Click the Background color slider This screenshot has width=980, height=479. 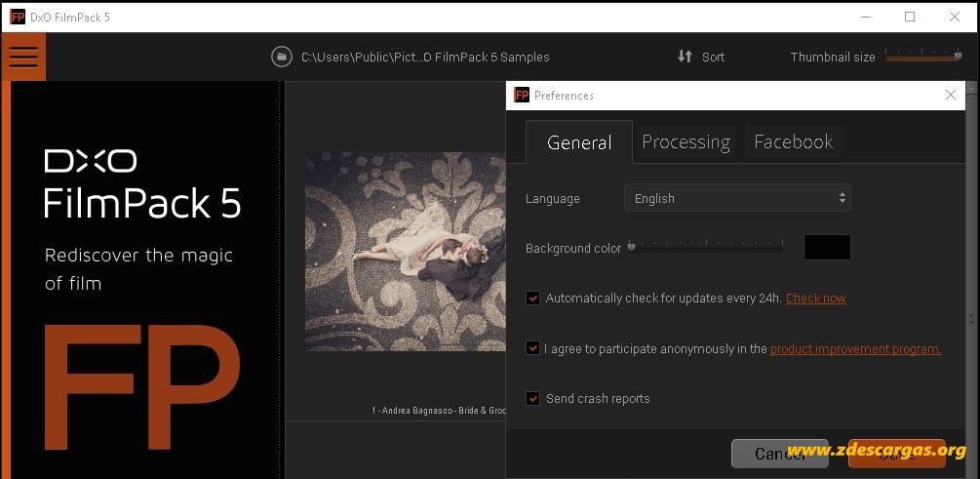[x=706, y=247]
